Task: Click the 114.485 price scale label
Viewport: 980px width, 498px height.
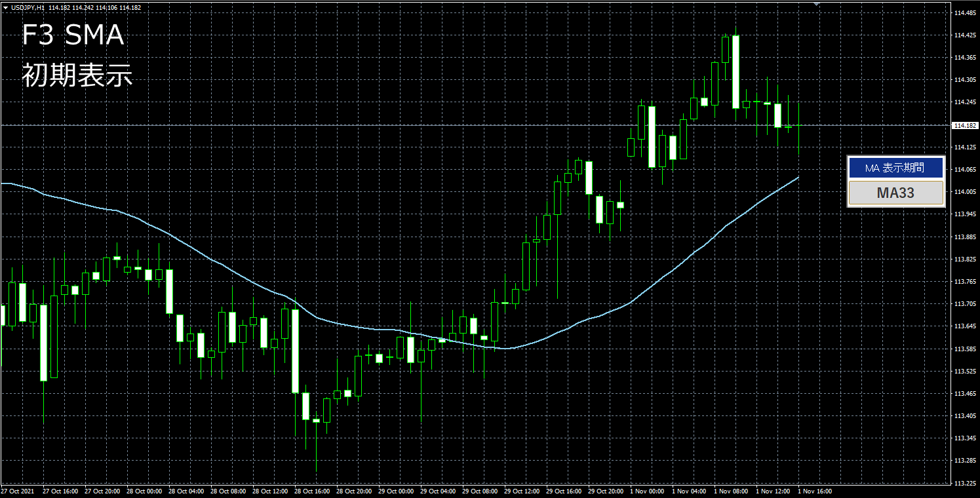Action: click(x=963, y=13)
